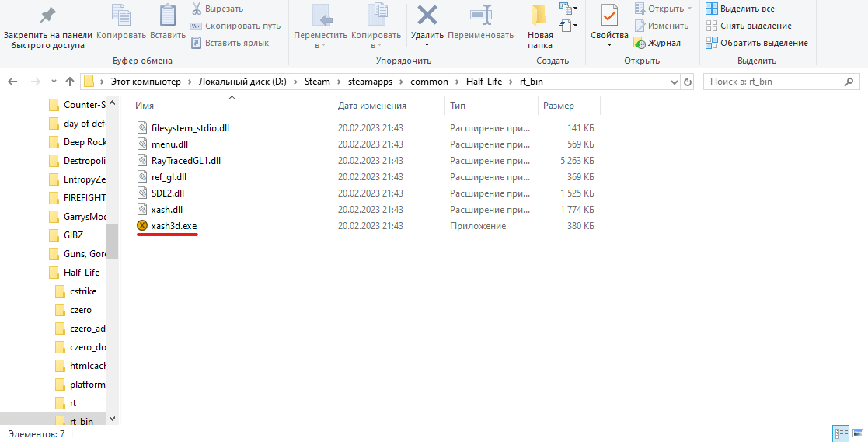The width and height of the screenshot is (868, 442).
Task: Click the Переименовать rename button
Action: [480, 22]
